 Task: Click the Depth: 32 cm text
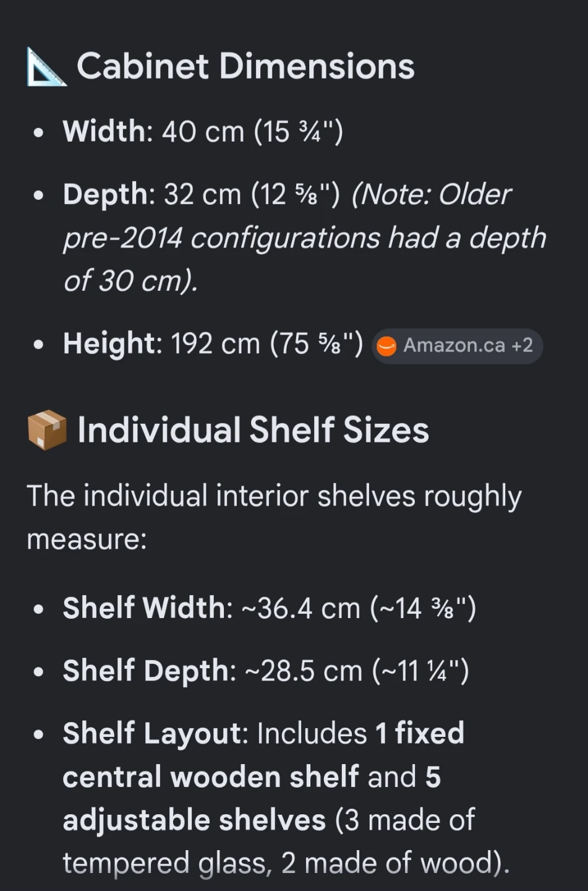202,194
